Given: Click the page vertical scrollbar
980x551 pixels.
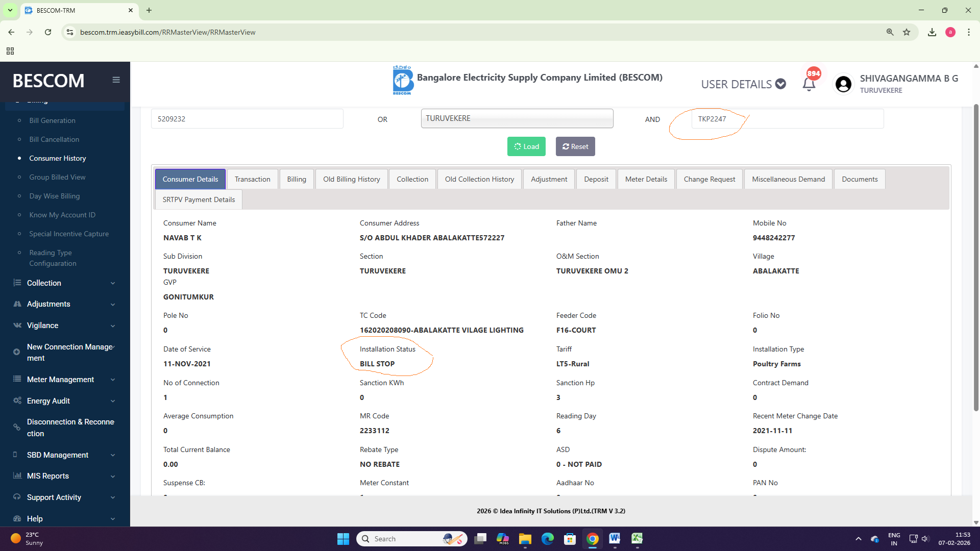Looking at the screenshot, I should [976, 258].
